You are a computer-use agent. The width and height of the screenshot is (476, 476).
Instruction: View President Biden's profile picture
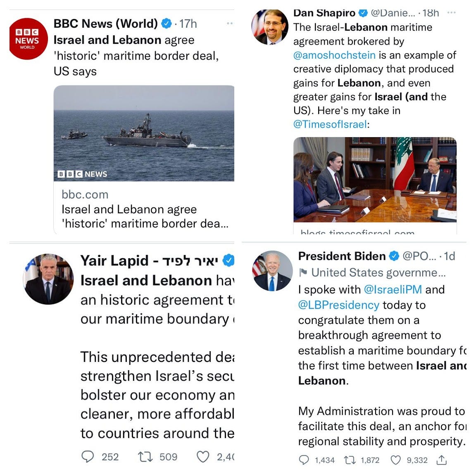point(272,271)
